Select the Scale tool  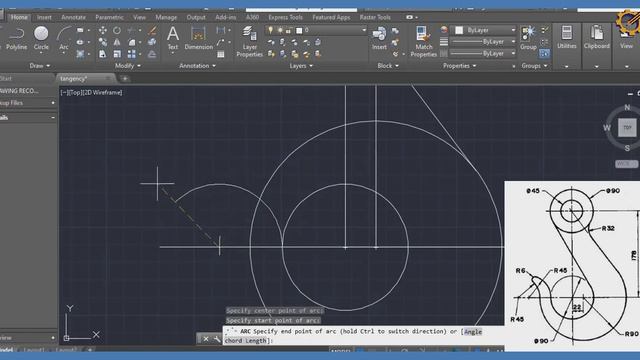point(117,54)
